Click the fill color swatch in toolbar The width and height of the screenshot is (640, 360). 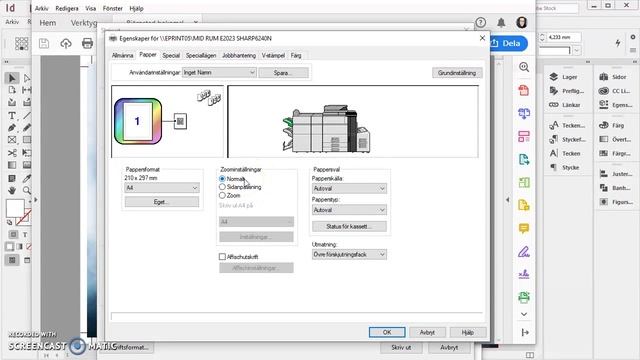pos(15,208)
